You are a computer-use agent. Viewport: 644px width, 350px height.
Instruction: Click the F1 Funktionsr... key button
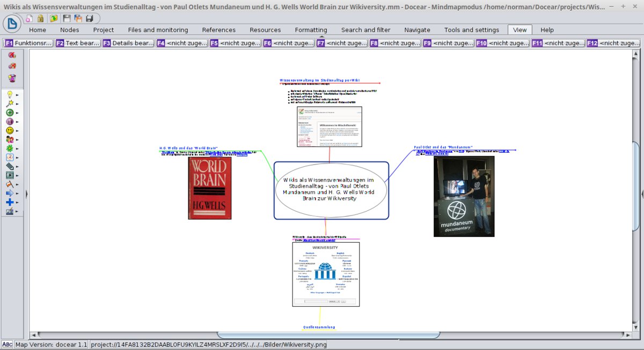(x=28, y=43)
